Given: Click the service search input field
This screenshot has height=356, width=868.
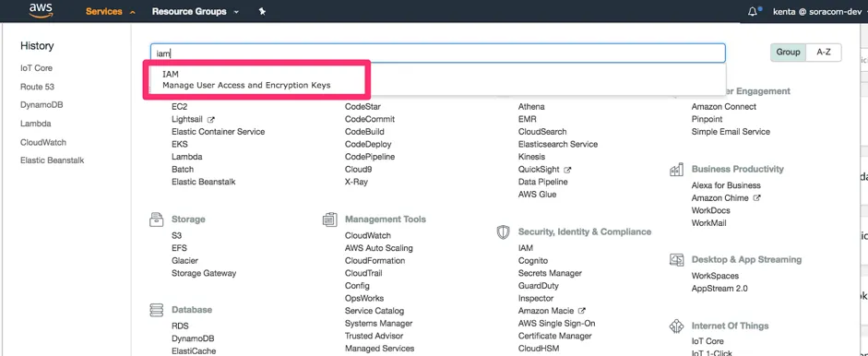Looking at the screenshot, I should 437,53.
